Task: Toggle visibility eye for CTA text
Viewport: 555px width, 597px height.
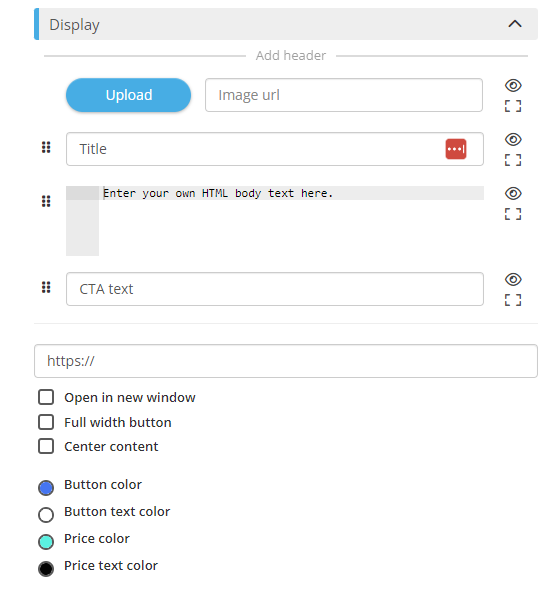Action: coord(513,279)
